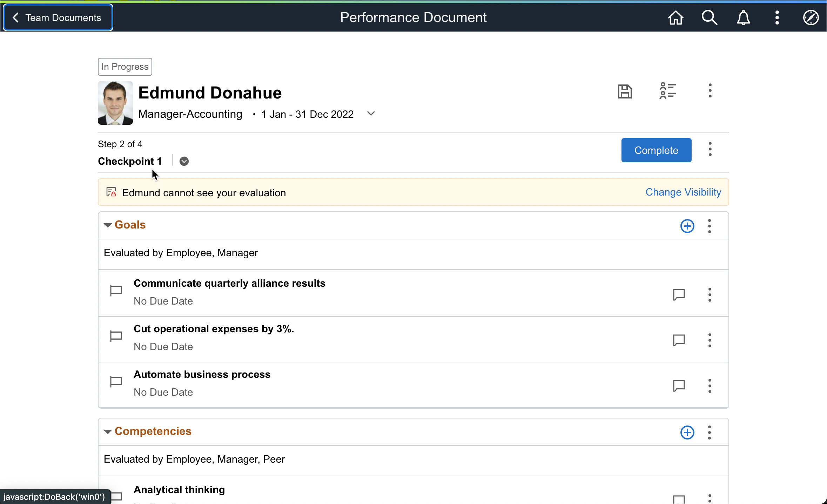This screenshot has width=827, height=504.
Task: Click the Save document floppy icon
Action: (625, 91)
